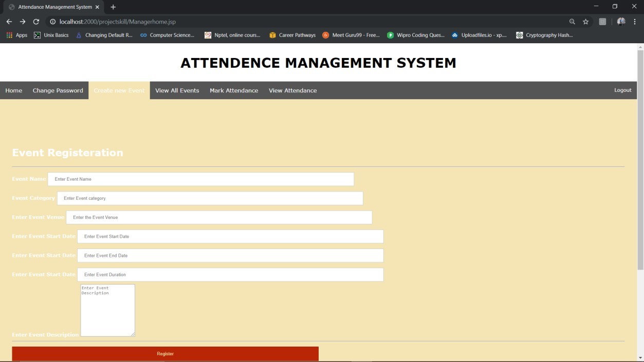This screenshot has width=644, height=362.
Task: Open the Uploadfiles.io bookmark
Action: tap(480, 35)
